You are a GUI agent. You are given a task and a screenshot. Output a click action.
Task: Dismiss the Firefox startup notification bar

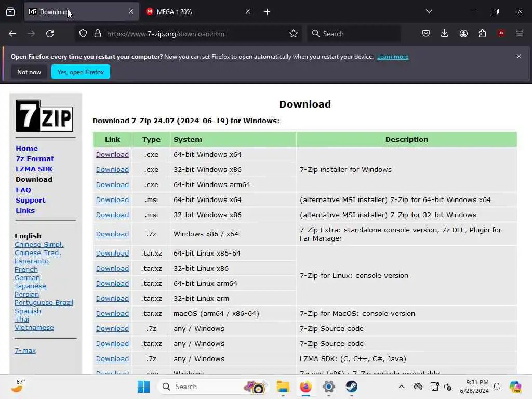click(x=519, y=56)
